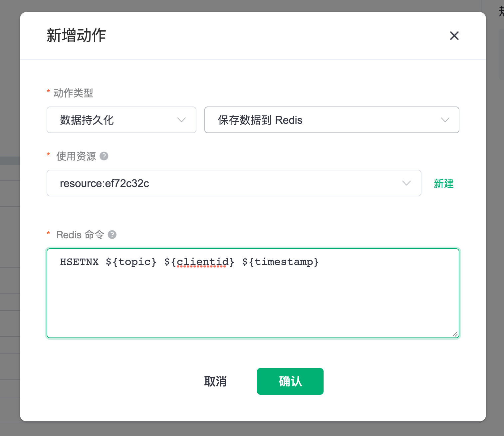Click the HSETNX command text
504x436 pixels.
tap(80, 262)
